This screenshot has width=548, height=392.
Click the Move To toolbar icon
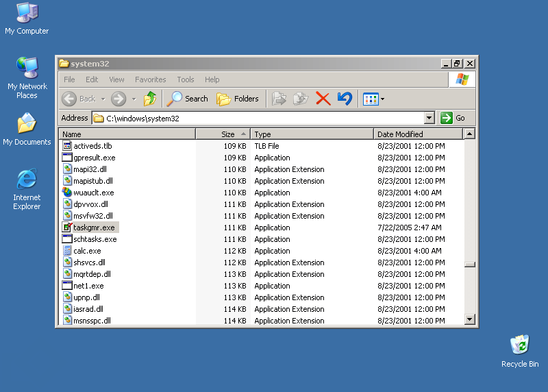pyautogui.click(x=279, y=99)
